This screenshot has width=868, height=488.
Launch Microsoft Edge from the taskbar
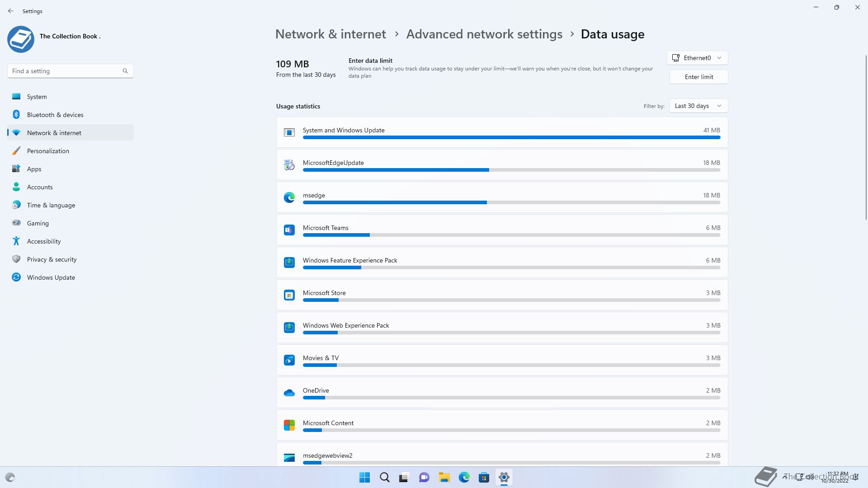[464, 477]
